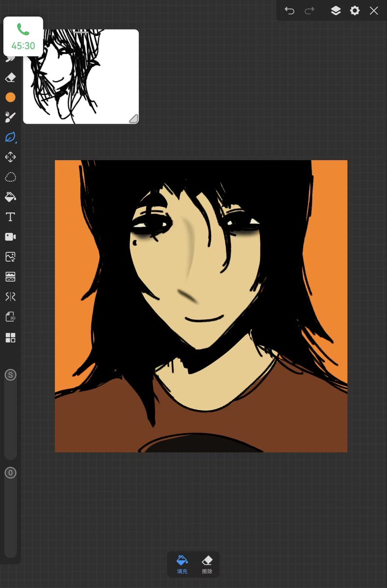Open the Layers panel
Viewport: 387px width, 588px height.
335,11
